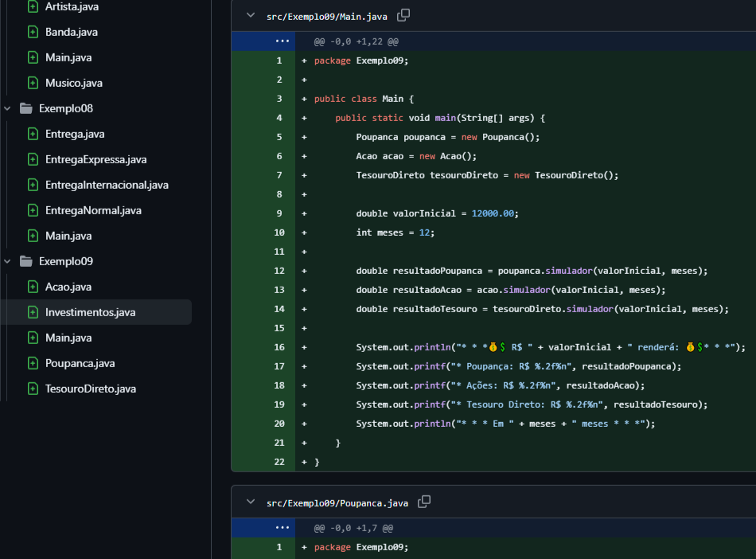Click the '@@ -0,0 +1,22 @@' hunk header

coord(357,42)
